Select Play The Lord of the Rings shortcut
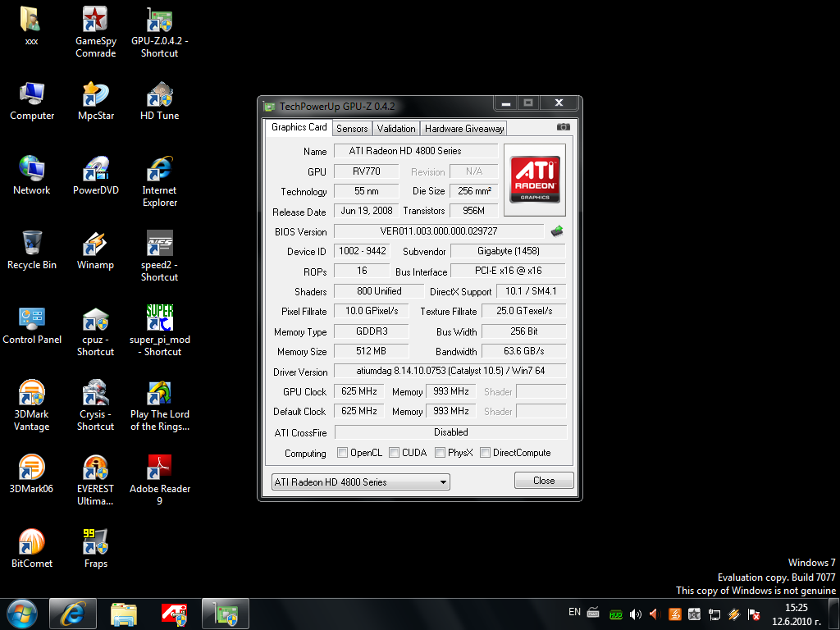This screenshot has height=630, width=840. (160, 405)
